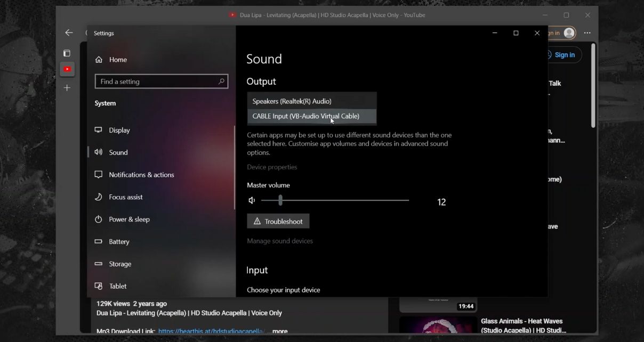The width and height of the screenshot is (644, 342).
Task: Select the Focus assist moon icon
Action: (98, 197)
